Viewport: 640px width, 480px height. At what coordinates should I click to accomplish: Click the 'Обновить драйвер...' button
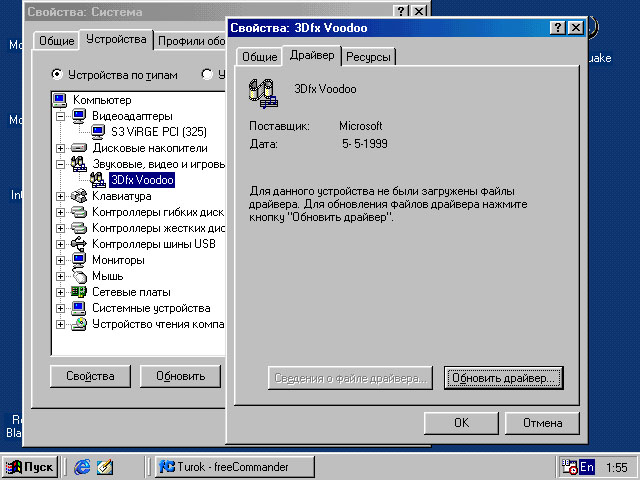(503, 378)
